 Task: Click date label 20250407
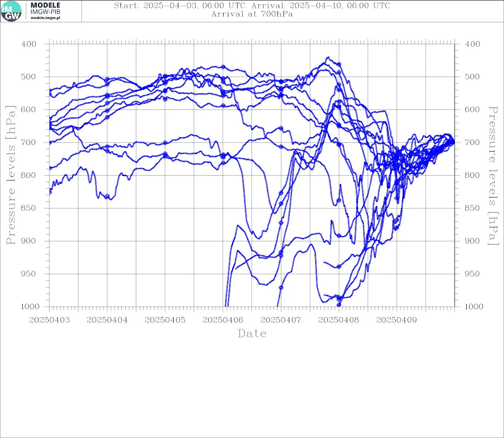tap(280, 320)
